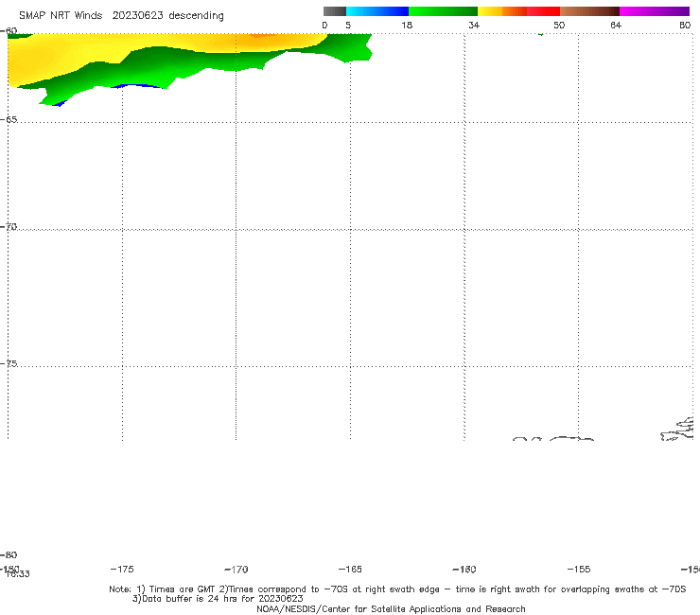Pick the cyan-blue 5-18 color bar segment
The image size is (700, 615).
(x=377, y=11)
